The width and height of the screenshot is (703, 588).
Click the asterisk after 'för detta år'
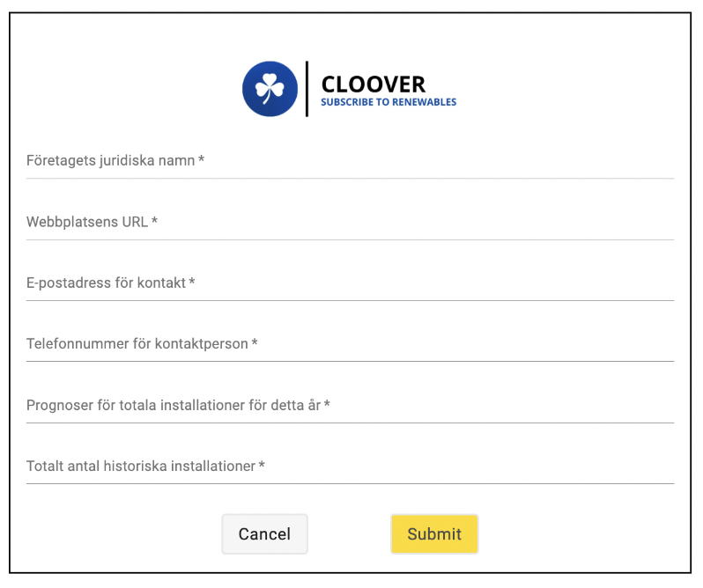[327, 402]
